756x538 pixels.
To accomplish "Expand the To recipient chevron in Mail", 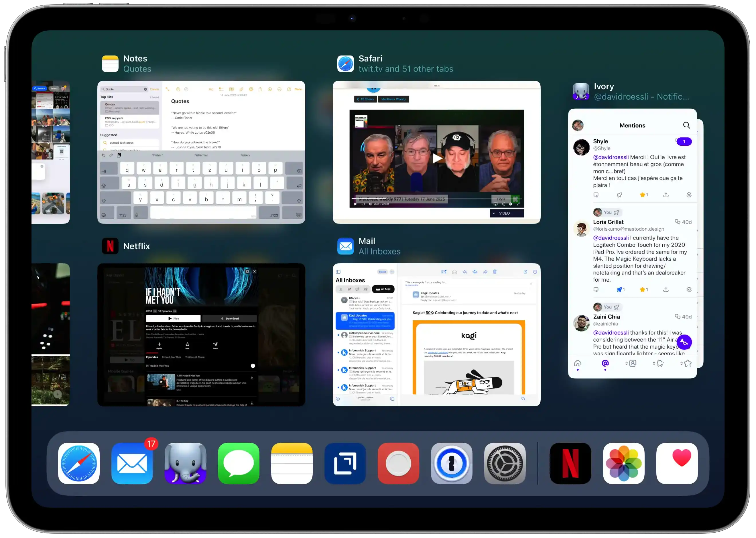I will (450, 297).
